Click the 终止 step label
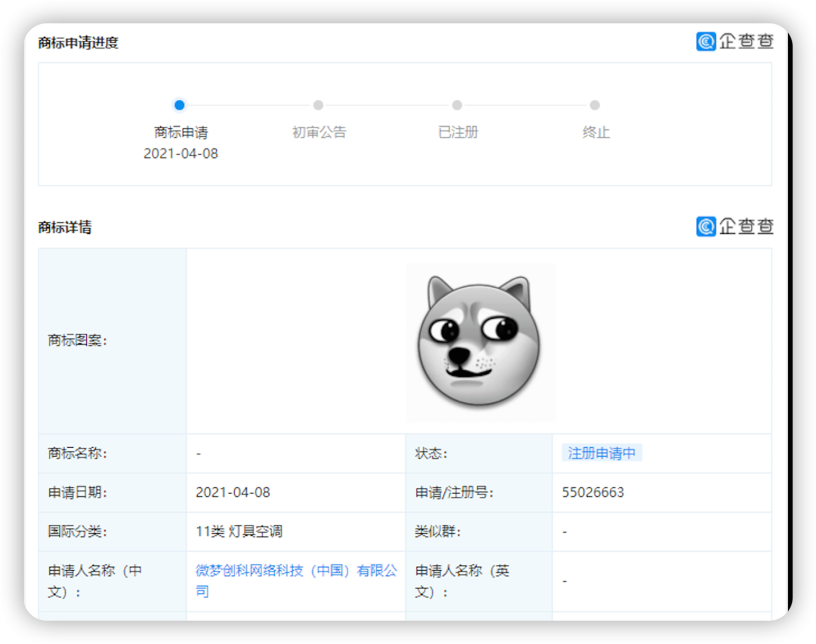The width and height of the screenshot is (816, 644). click(596, 132)
